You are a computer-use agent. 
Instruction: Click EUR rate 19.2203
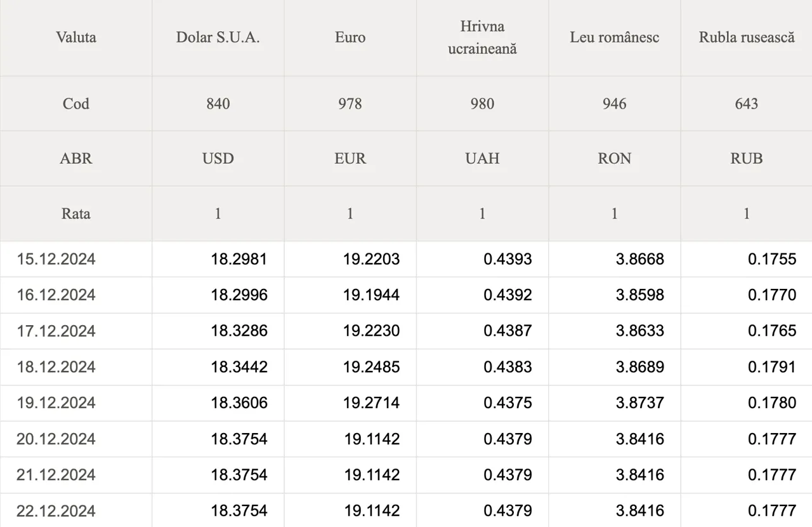[x=372, y=259]
